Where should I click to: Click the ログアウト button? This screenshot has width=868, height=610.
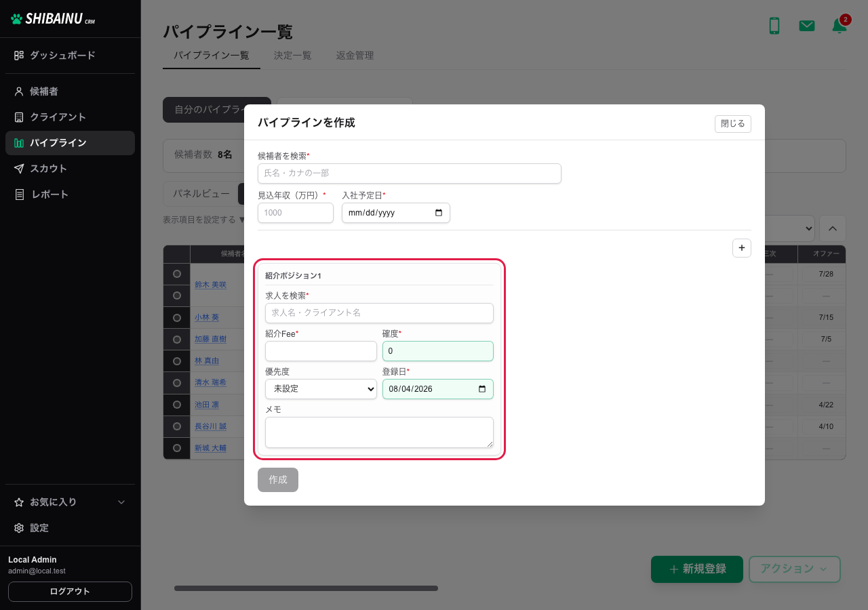click(x=70, y=592)
